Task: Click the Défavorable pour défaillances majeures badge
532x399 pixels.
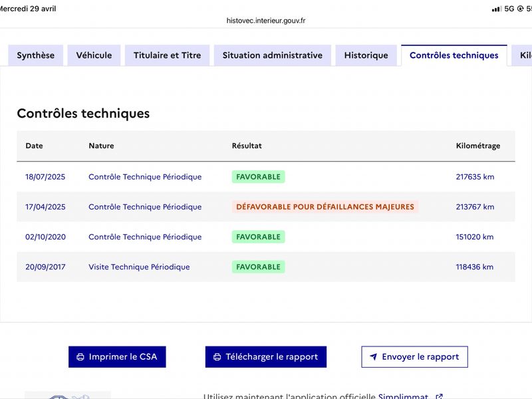Action: (325, 207)
